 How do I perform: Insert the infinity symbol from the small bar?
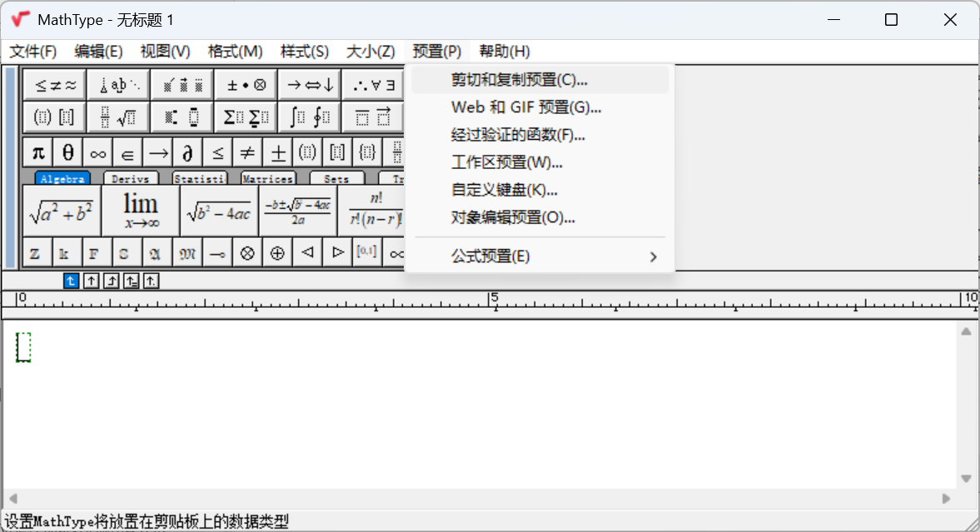(x=98, y=152)
